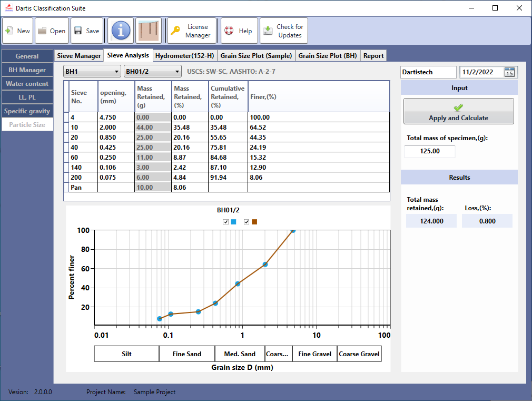Click the Fine Sand grain size box

[187, 354]
